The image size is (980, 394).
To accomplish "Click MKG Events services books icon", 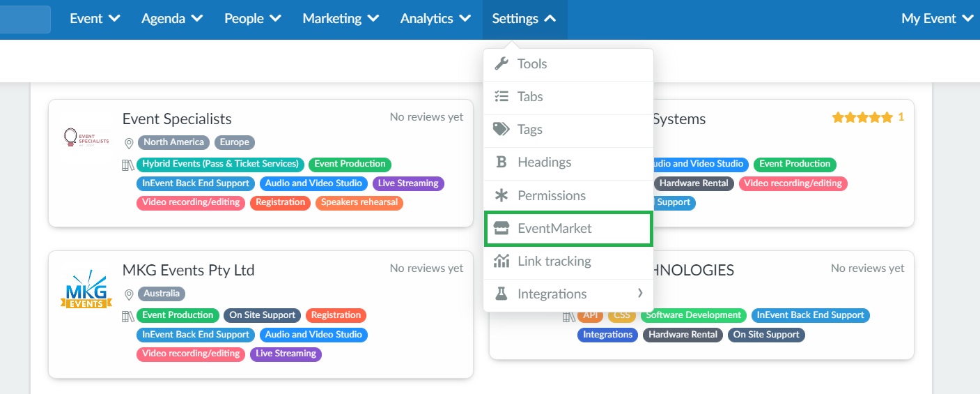I will point(127,317).
